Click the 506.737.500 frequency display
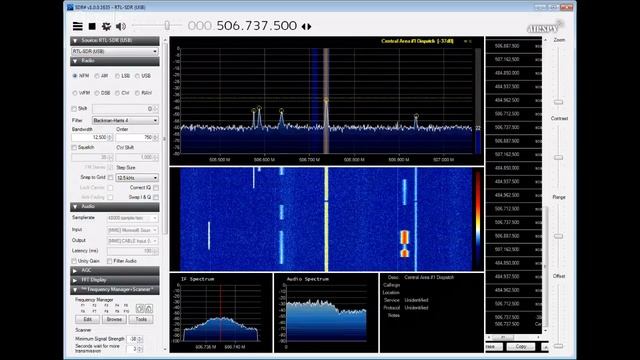Viewport: 640px width, 360px height. (256, 26)
